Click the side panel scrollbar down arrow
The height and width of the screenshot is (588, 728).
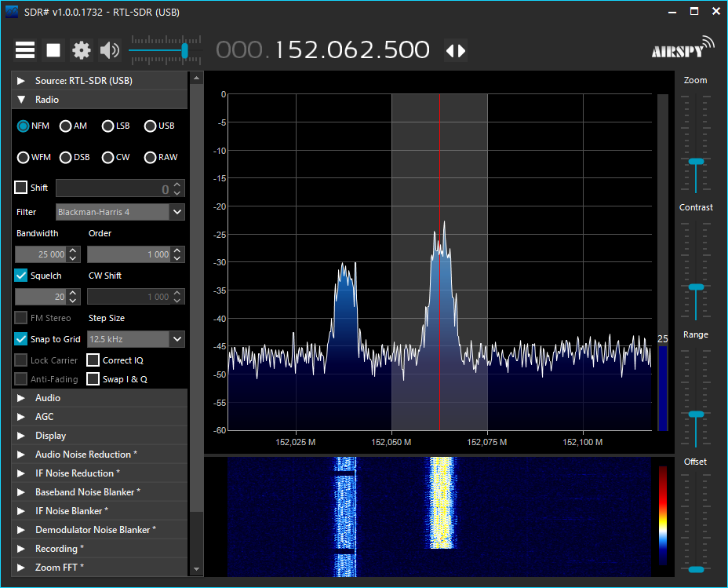(196, 569)
